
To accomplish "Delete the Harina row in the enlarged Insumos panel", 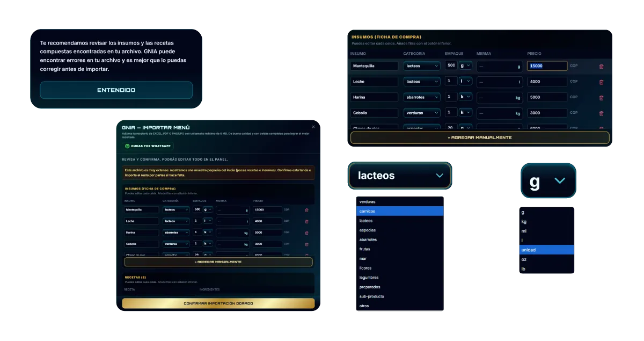I will (x=601, y=98).
